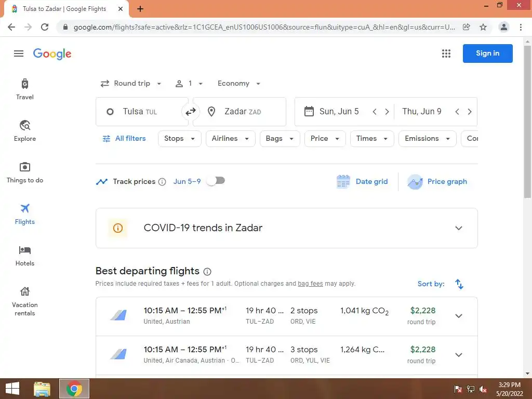Open the Google main menu hamburger icon
This screenshot has width=532, height=399.
19,54
